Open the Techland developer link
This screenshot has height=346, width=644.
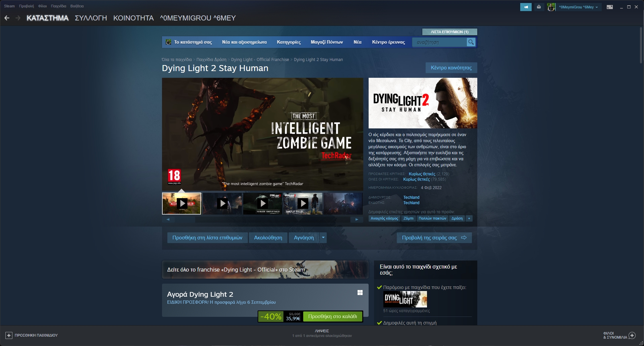(412, 197)
